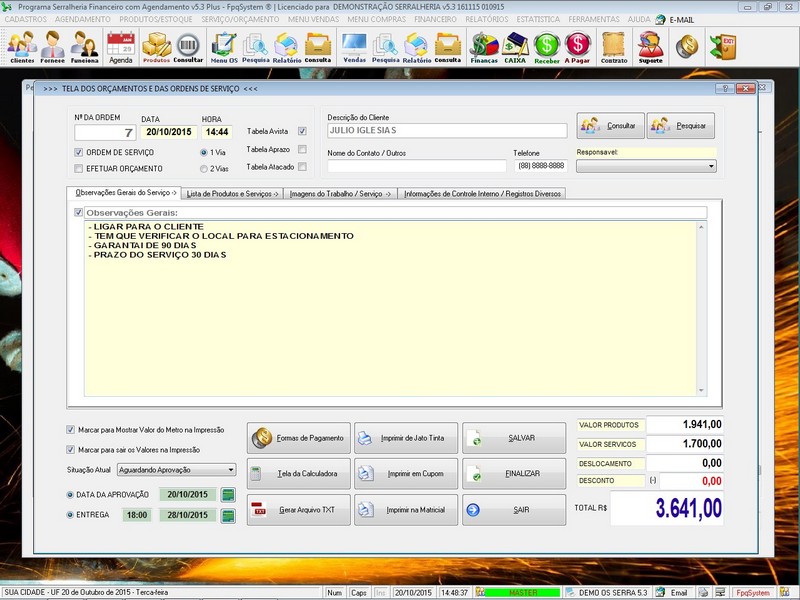Image resolution: width=800 pixels, height=600 pixels.
Task: Click the Consultar client button
Action: point(611,126)
